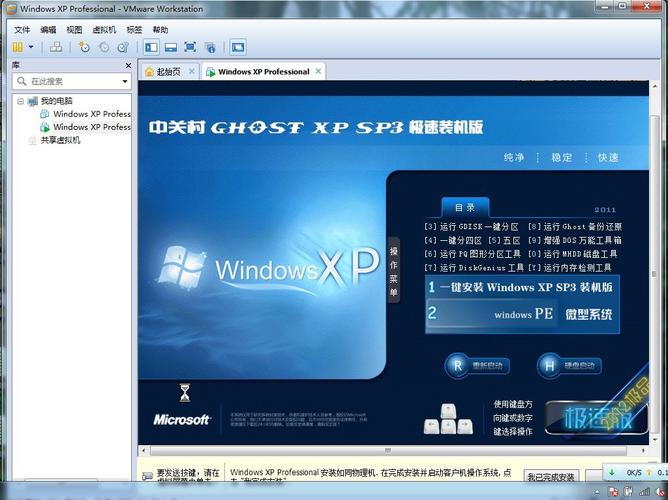Select [4] 一键分四区 option
This screenshot has width=668, height=500.
(453, 240)
